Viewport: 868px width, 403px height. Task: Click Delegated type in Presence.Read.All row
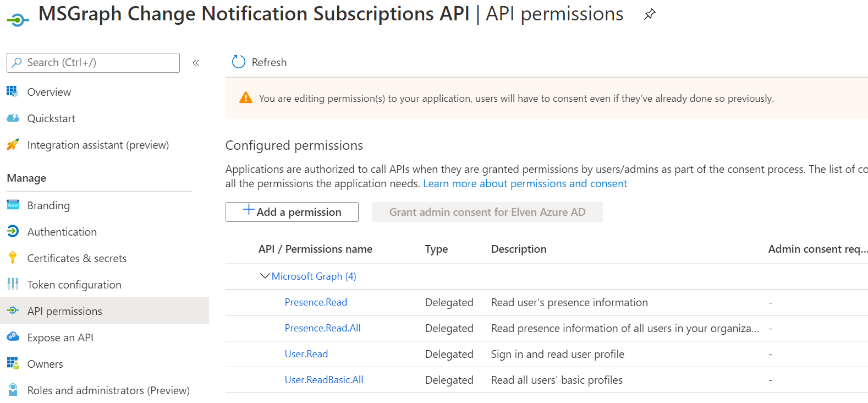point(449,328)
